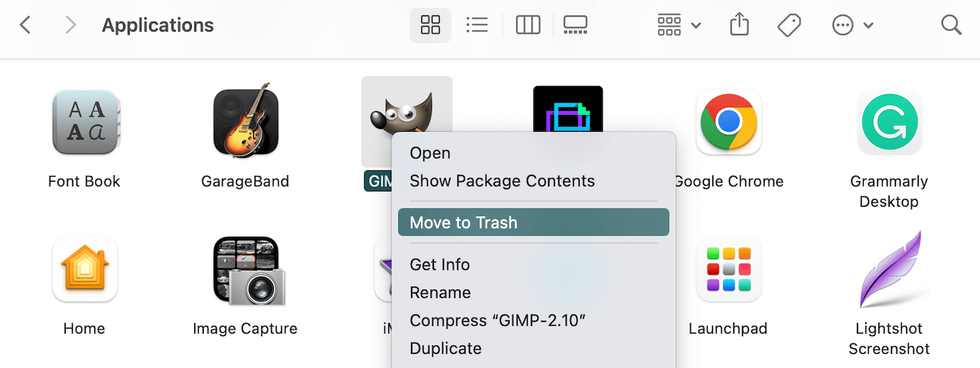Click the Share button in toolbar
Image resolution: width=980 pixels, height=368 pixels.
pos(739,26)
